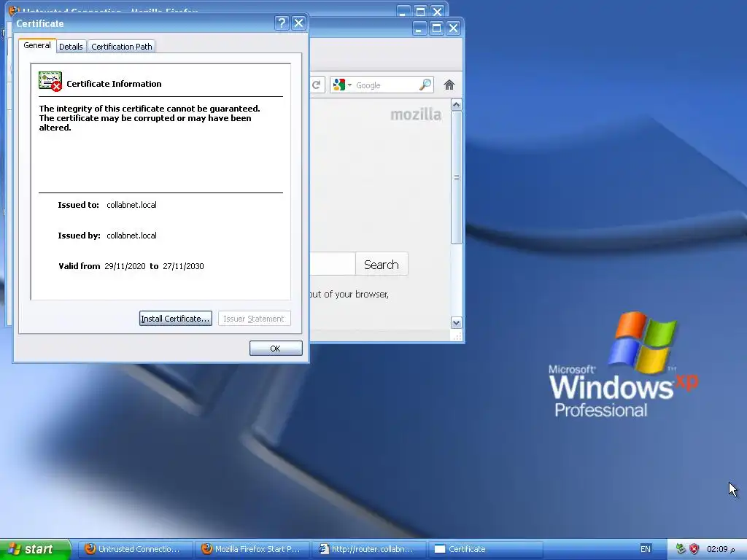Click the red security shield tray icon

(x=694, y=549)
